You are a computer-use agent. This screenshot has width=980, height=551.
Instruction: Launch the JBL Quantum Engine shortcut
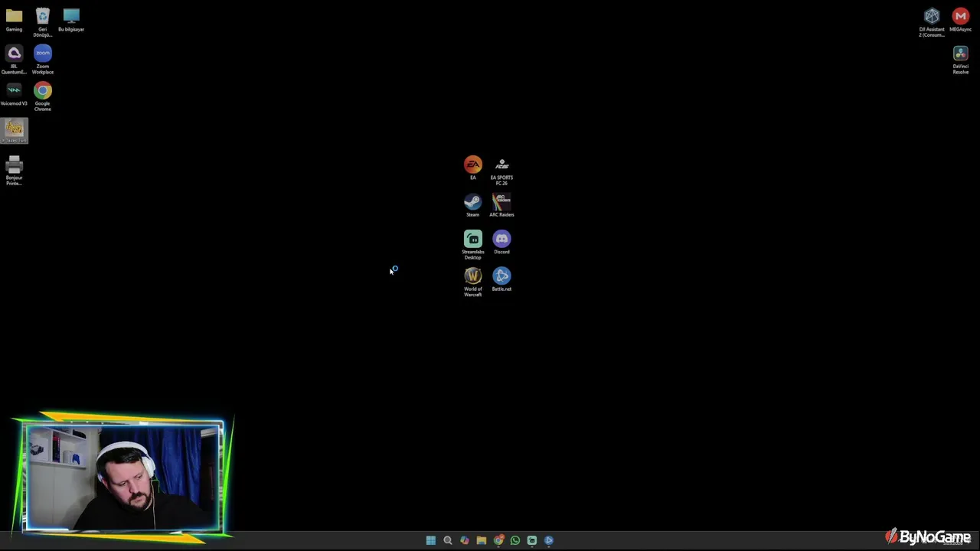point(14,60)
